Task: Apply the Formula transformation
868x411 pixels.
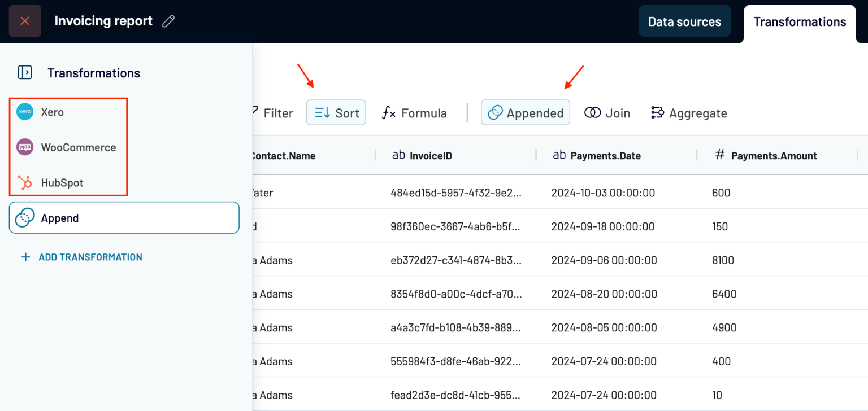Action: 414,113
